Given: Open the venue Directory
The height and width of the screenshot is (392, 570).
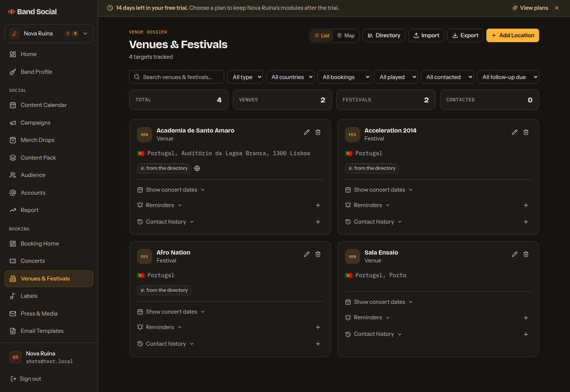Looking at the screenshot, I should (384, 35).
